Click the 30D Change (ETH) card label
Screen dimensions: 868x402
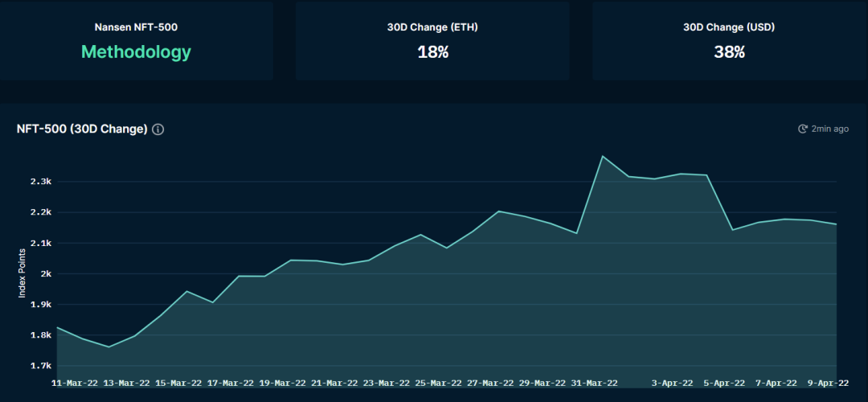coord(432,27)
